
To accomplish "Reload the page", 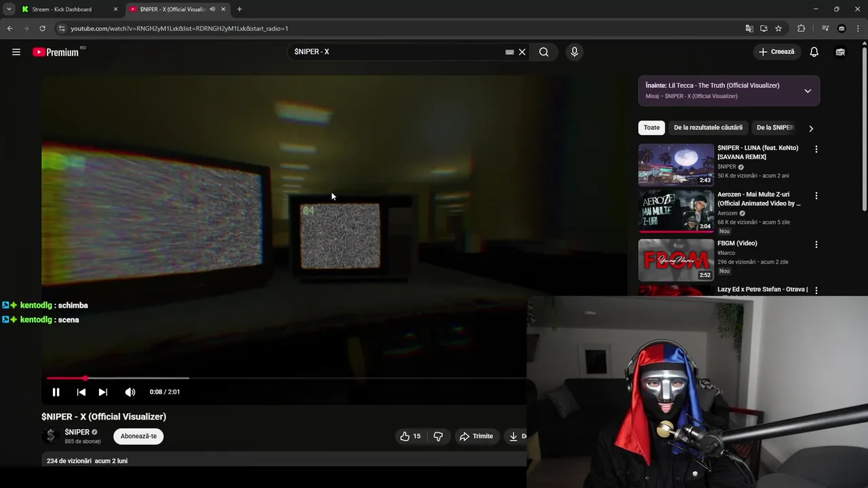I will tap(42, 28).
